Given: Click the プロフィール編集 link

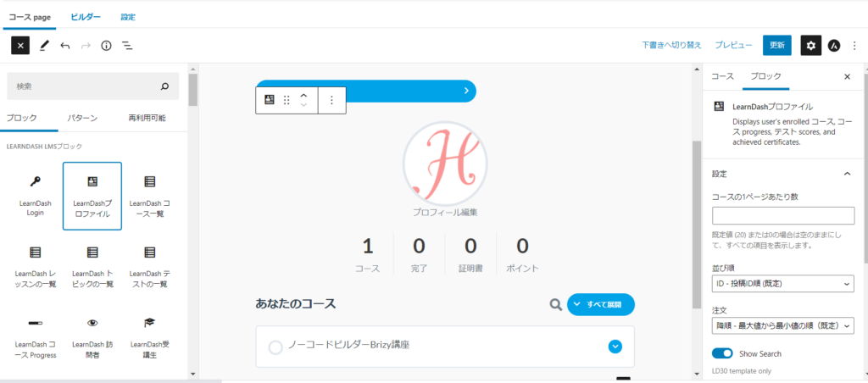Looking at the screenshot, I should [444, 212].
